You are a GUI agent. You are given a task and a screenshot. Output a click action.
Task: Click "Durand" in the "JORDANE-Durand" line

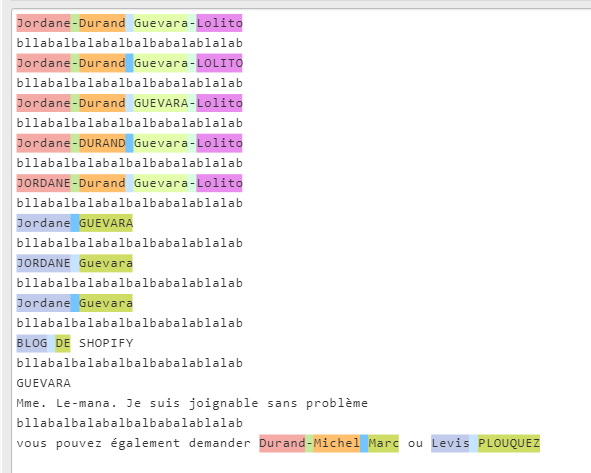pyautogui.click(x=102, y=183)
